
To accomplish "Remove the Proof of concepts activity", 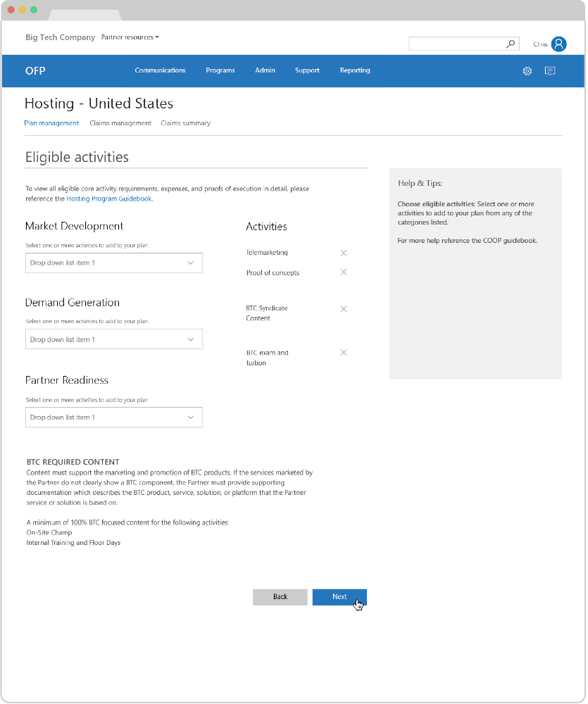I will point(344,272).
